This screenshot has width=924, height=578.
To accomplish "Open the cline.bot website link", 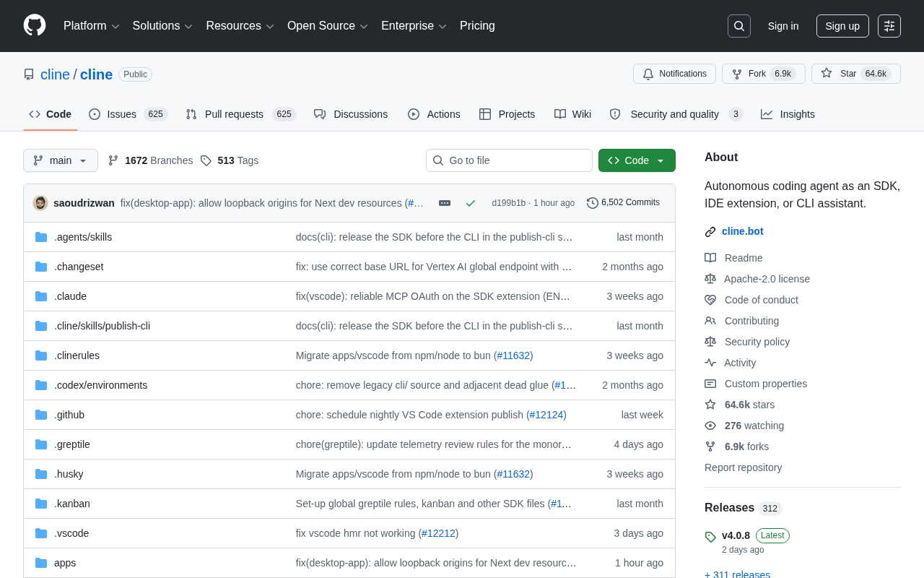I will [x=743, y=232].
